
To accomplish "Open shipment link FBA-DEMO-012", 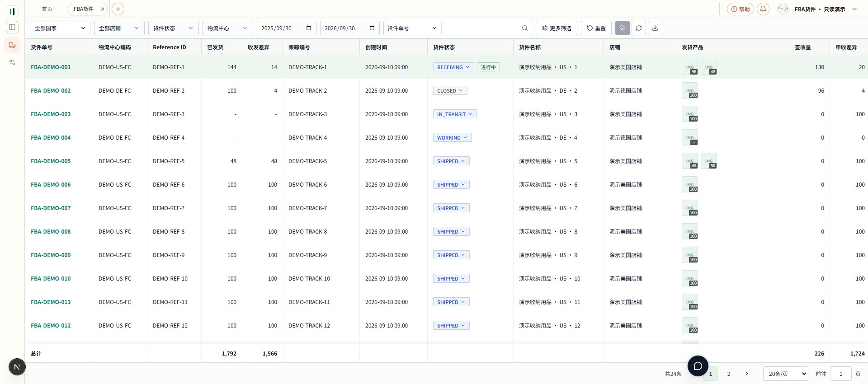I will pos(51,325).
